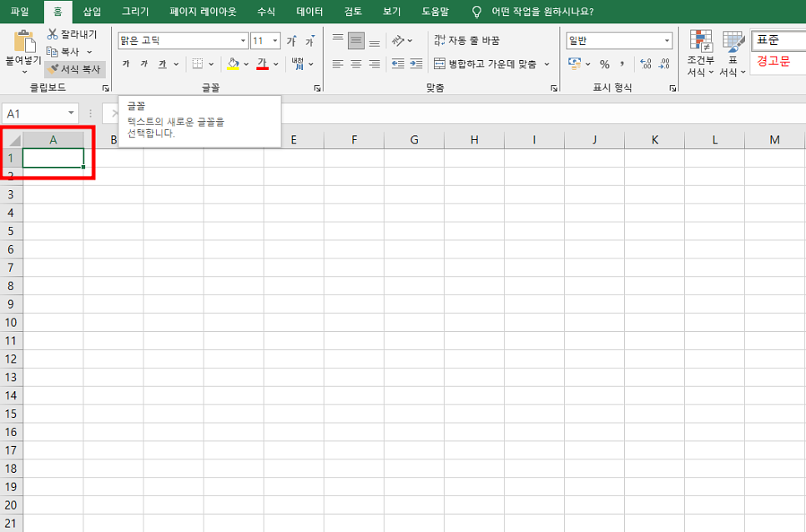The height and width of the screenshot is (532, 806).
Task: Toggle left horizontal alignment
Action: pyautogui.click(x=338, y=63)
